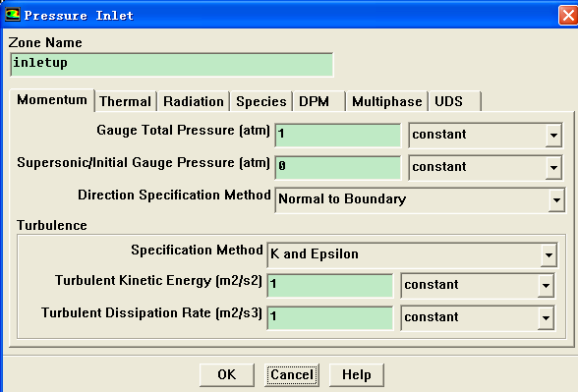Screen dimensions: 578x392
Task: Edit the Zone Name field inletup
Action: 172,65
